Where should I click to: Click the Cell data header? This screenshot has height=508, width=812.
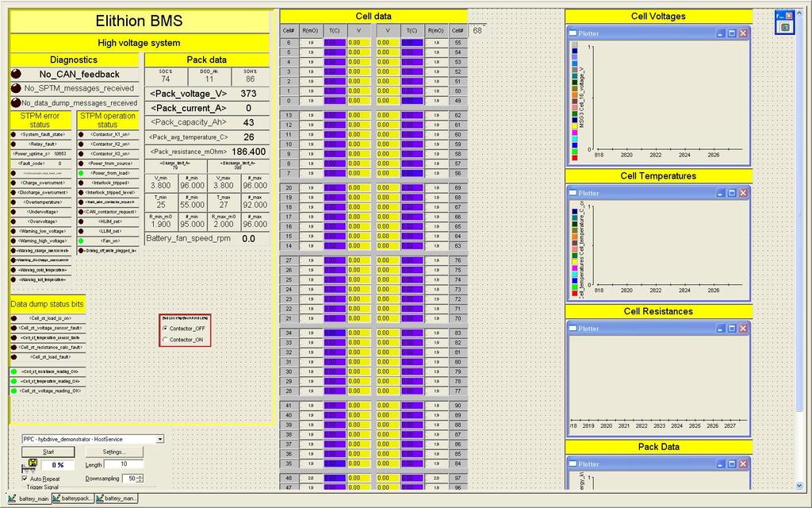click(x=373, y=16)
